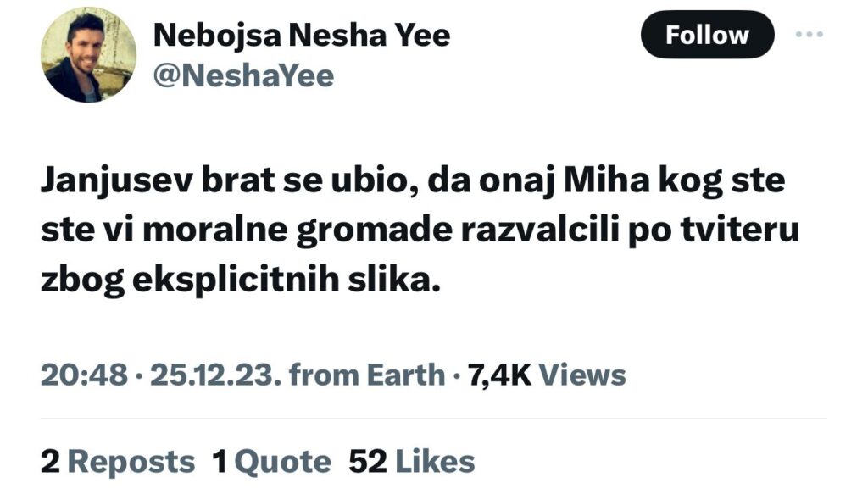Open the author's profile photo
This screenshot has height=494, width=868.
coord(88,56)
